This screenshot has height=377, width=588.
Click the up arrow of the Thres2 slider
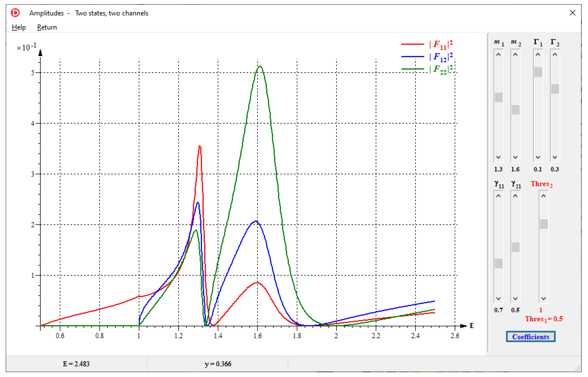pos(543,196)
